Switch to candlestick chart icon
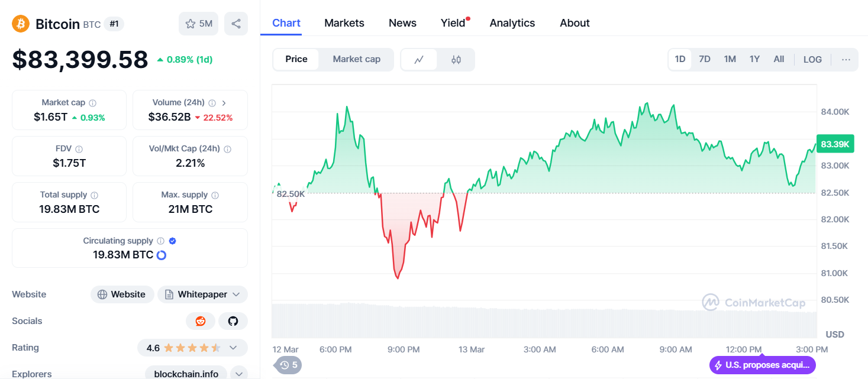 tap(456, 60)
